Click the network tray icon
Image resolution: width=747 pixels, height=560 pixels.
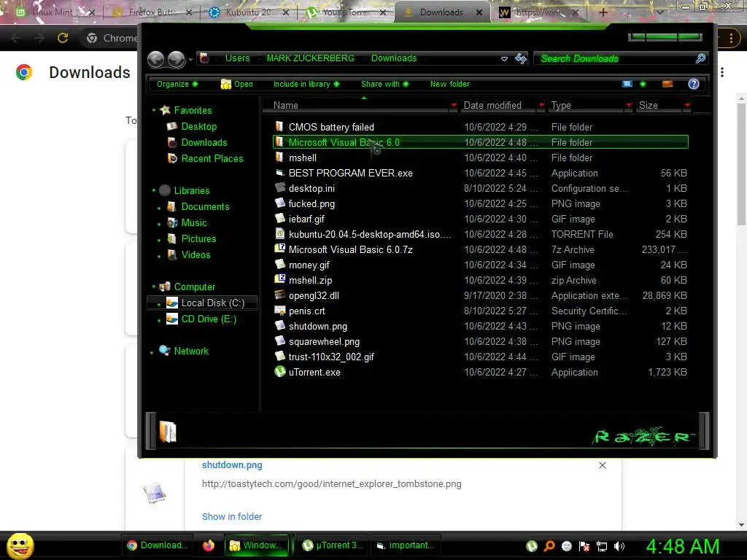[602, 546]
